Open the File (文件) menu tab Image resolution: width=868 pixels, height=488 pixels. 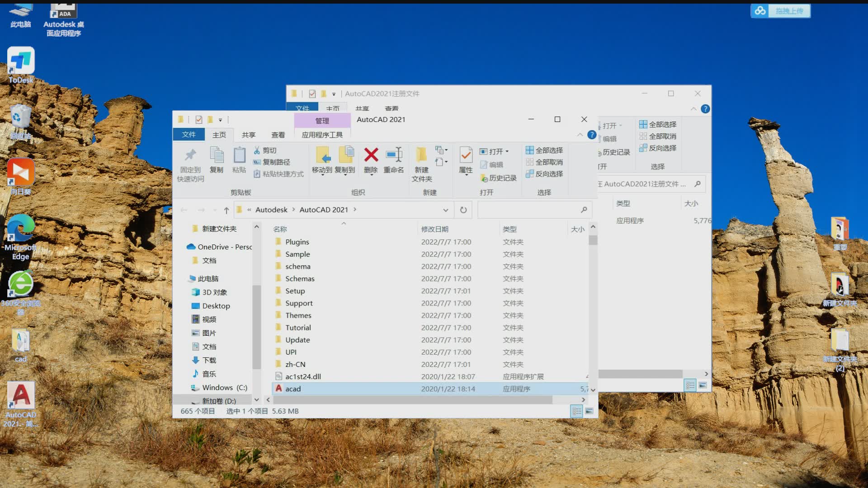click(x=189, y=135)
